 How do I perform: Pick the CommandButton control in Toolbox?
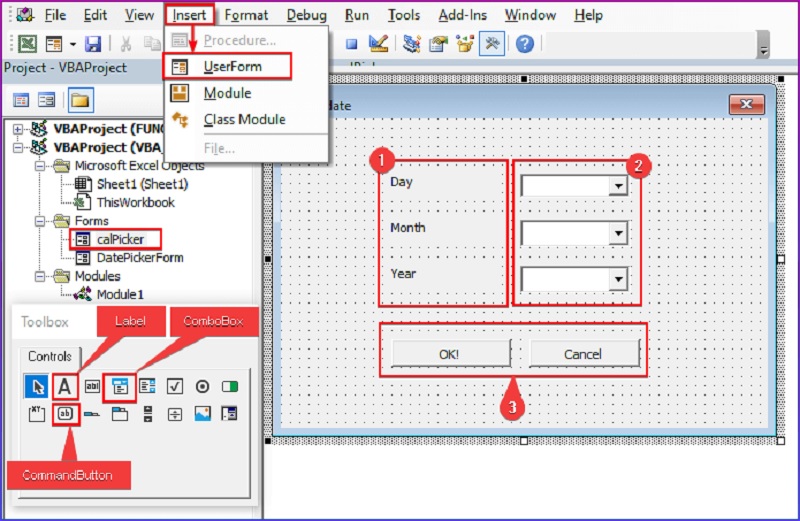pos(65,413)
